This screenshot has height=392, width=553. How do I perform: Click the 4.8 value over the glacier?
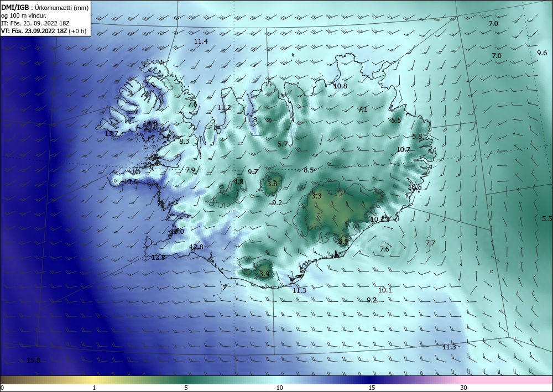point(238,181)
